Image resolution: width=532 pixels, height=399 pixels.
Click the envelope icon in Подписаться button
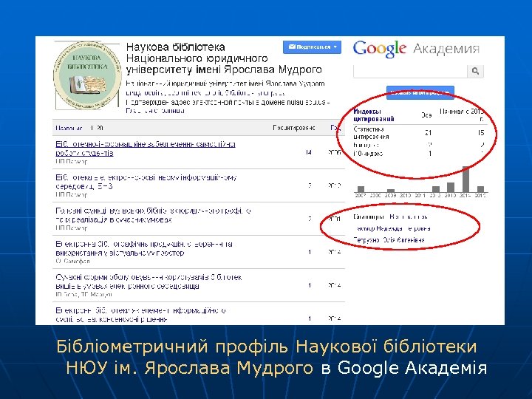coord(292,47)
